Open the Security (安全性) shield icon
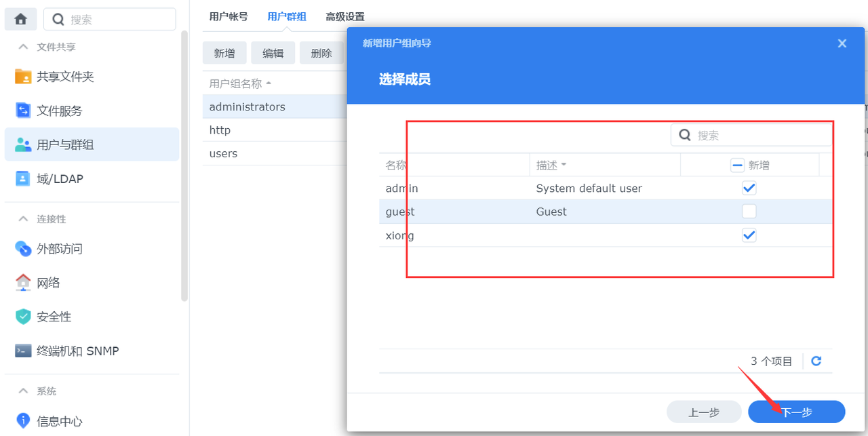This screenshot has height=436, width=868. point(23,317)
